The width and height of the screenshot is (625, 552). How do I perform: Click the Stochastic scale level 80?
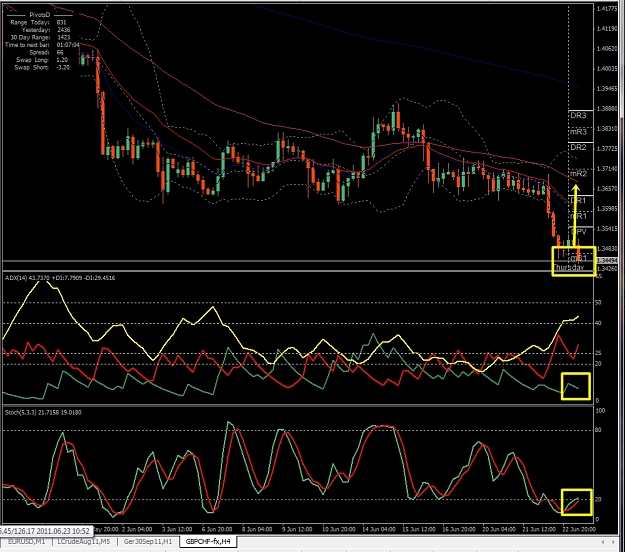(598, 430)
